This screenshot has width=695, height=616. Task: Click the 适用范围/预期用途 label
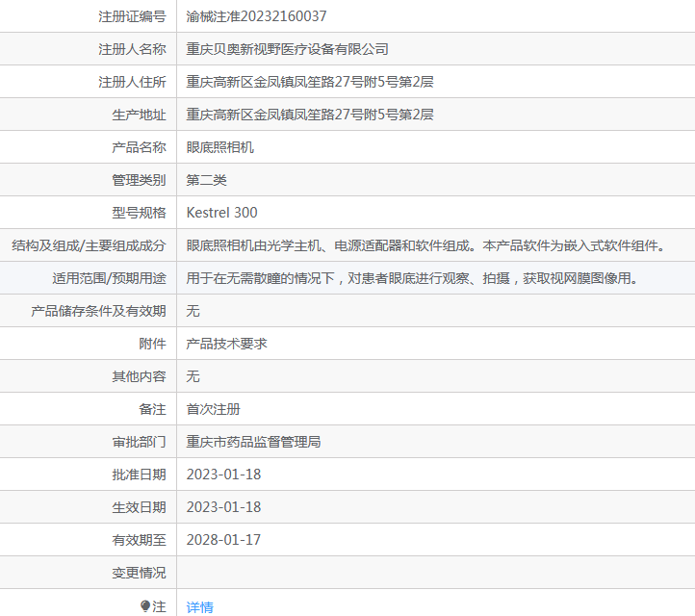pos(109,278)
